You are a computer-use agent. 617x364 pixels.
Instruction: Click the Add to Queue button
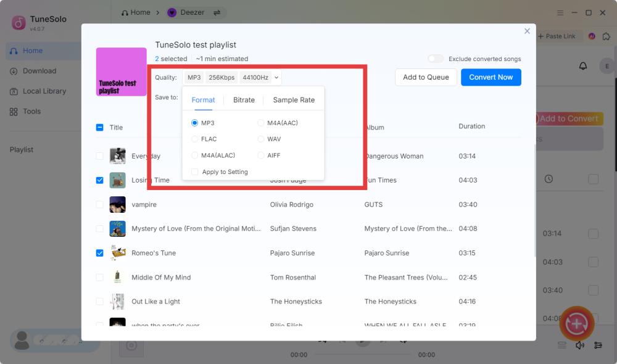tap(426, 77)
